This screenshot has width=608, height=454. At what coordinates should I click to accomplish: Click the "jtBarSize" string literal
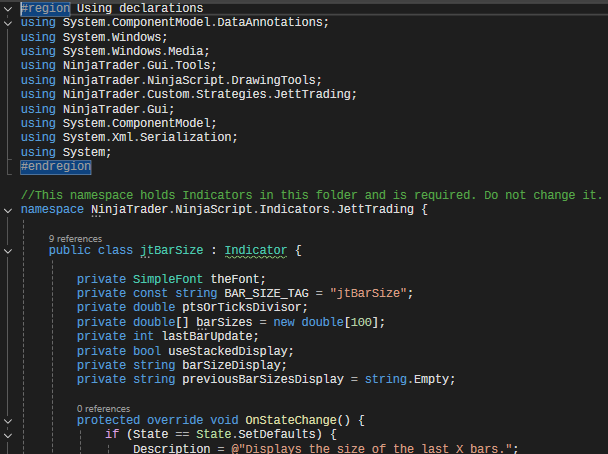(368, 293)
